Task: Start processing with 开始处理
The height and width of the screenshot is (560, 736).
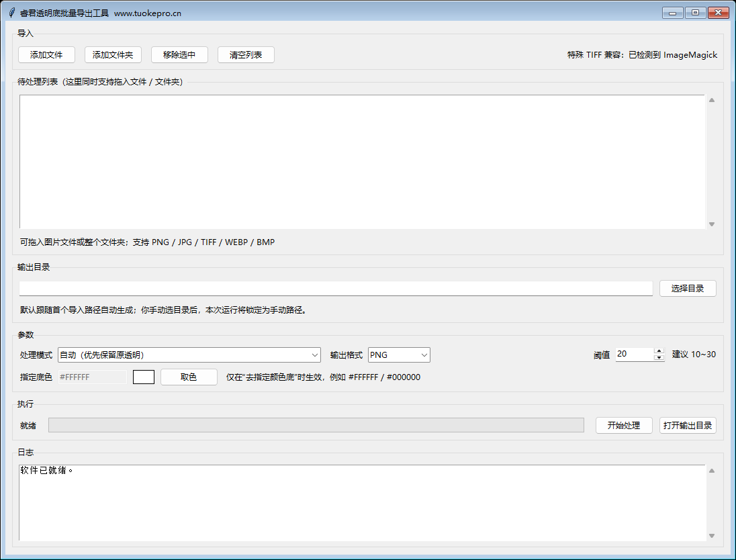Action: click(x=624, y=425)
